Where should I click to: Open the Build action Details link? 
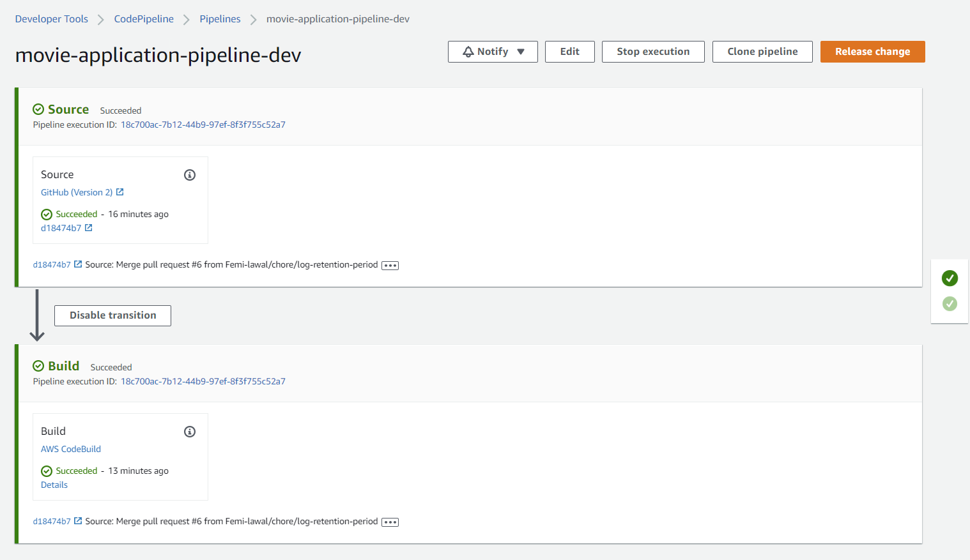coord(54,485)
